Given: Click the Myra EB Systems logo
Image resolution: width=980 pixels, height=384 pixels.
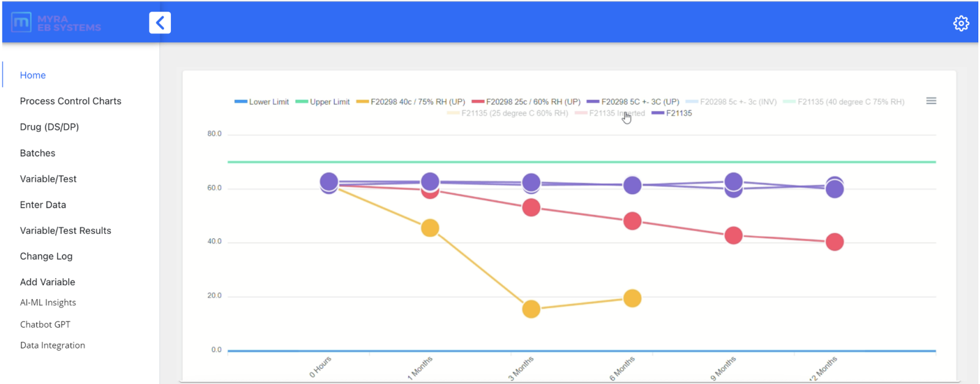Looking at the screenshot, I should coord(56,23).
